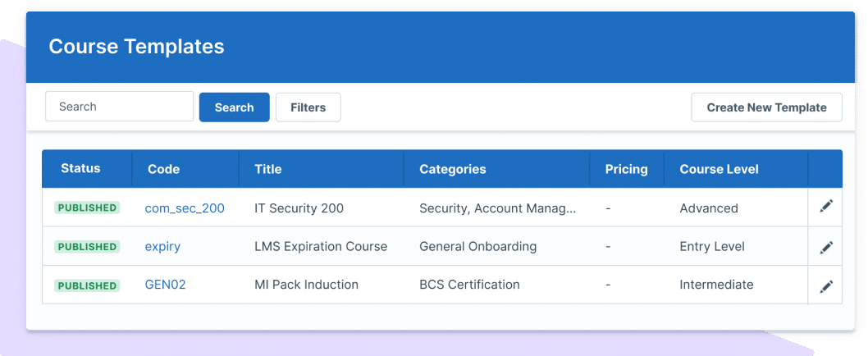Focus the Search text field

120,107
